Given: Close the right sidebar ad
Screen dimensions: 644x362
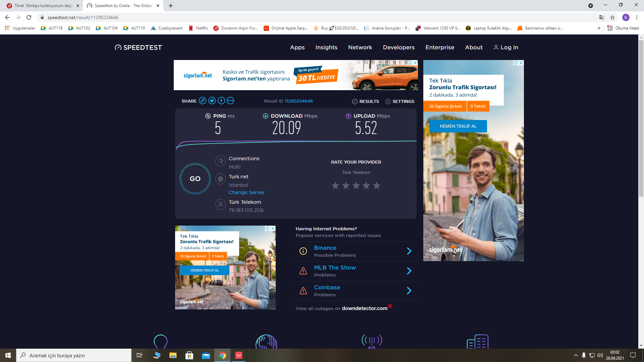Looking at the screenshot, I should pos(521,63).
